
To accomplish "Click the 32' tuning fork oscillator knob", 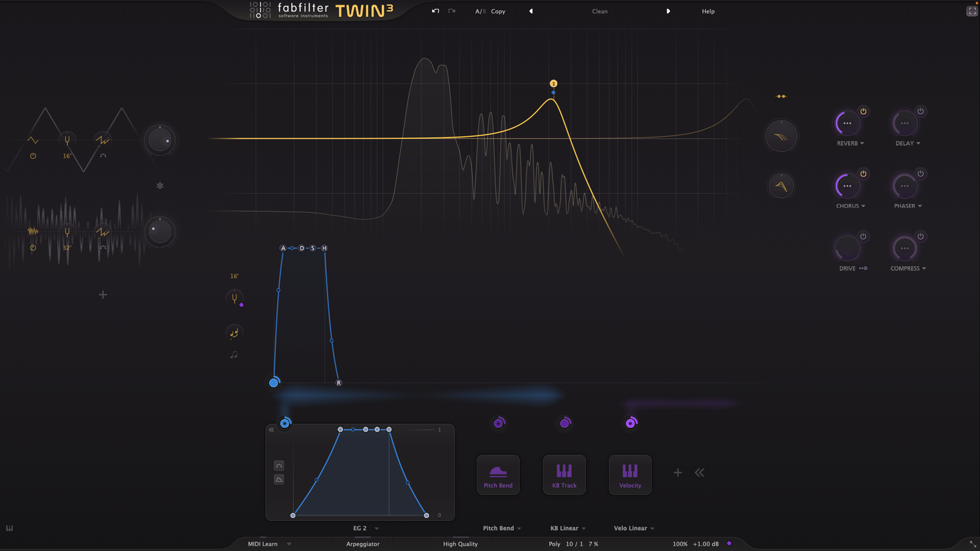I will (67, 232).
